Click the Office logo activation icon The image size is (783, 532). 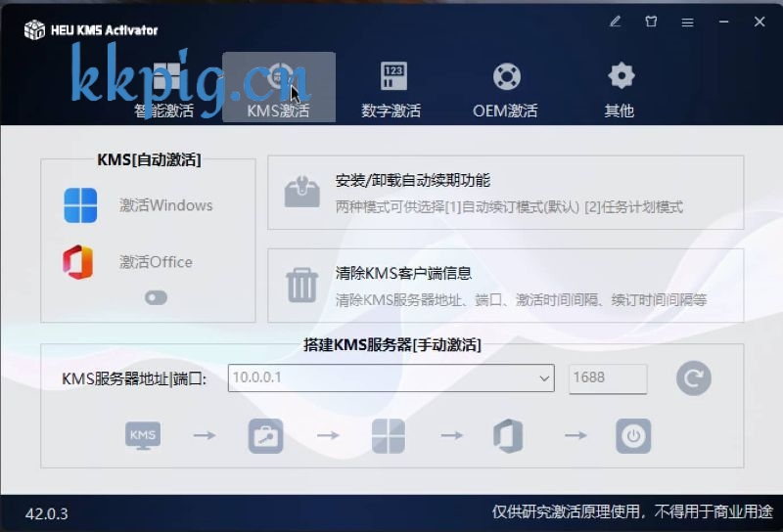coord(78,262)
